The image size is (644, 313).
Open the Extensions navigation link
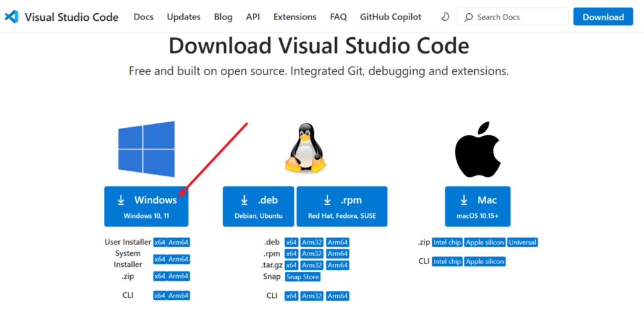click(x=295, y=17)
